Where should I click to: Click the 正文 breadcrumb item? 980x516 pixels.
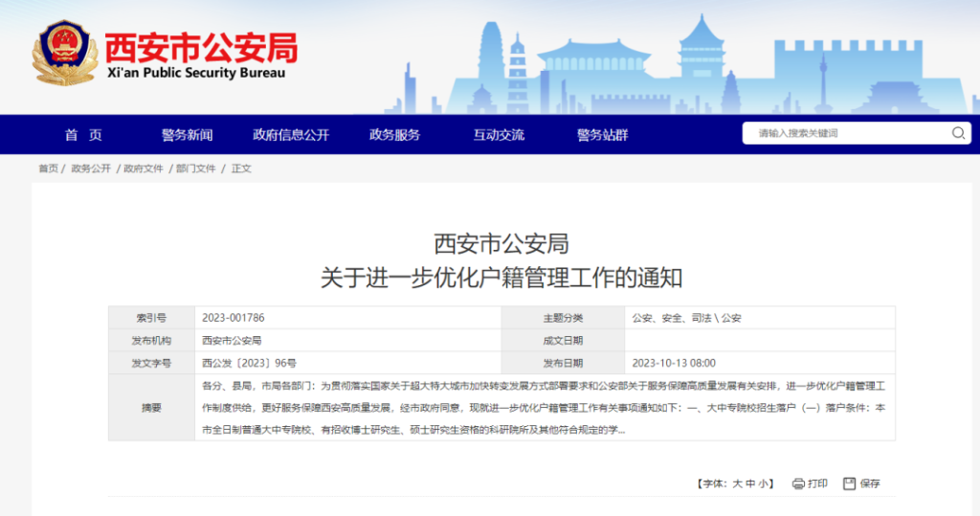(241, 168)
